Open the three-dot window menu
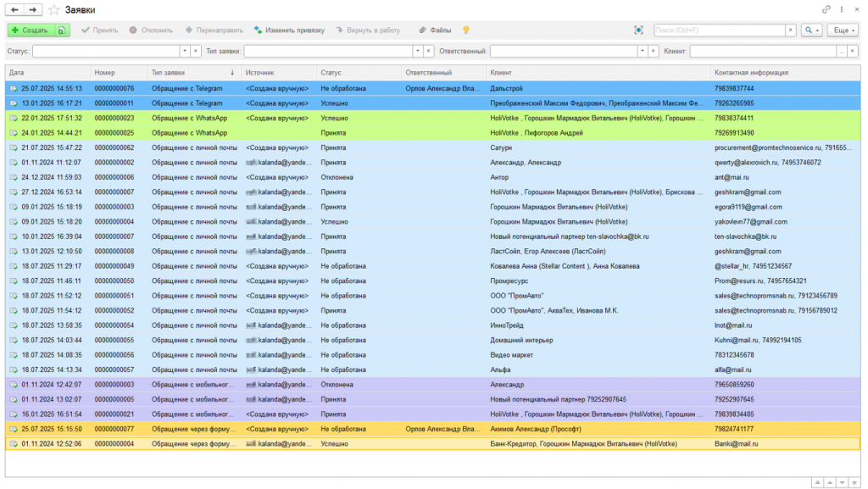The height and width of the screenshot is (489, 868). 841,9
